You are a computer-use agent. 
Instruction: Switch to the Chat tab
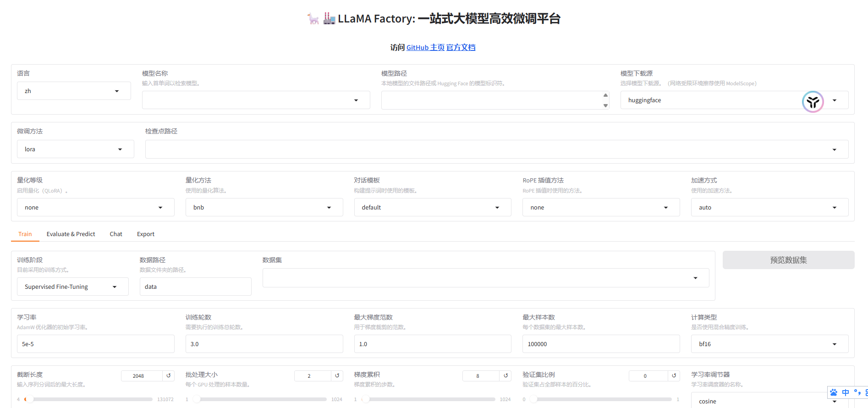[x=116, y=234]
